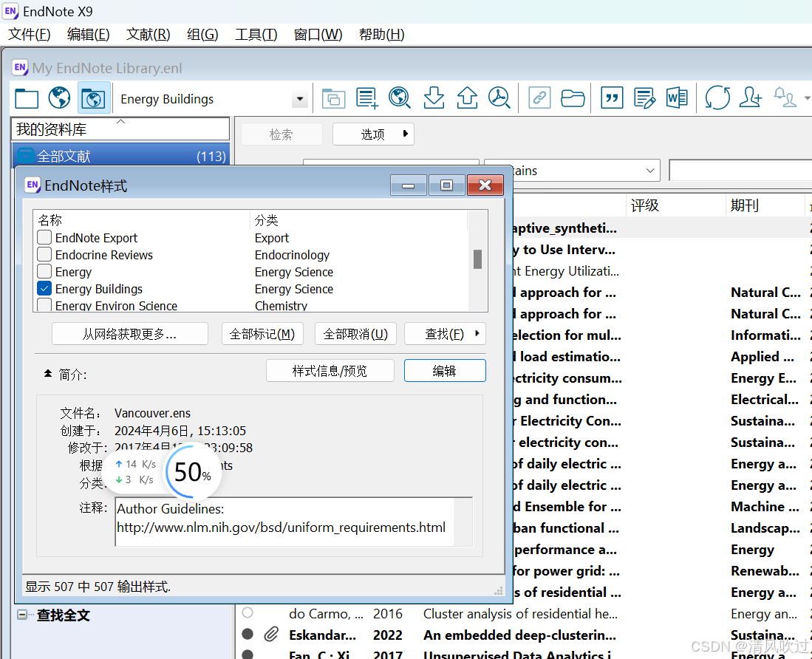Click the open file folder icon

click(572, 98)
